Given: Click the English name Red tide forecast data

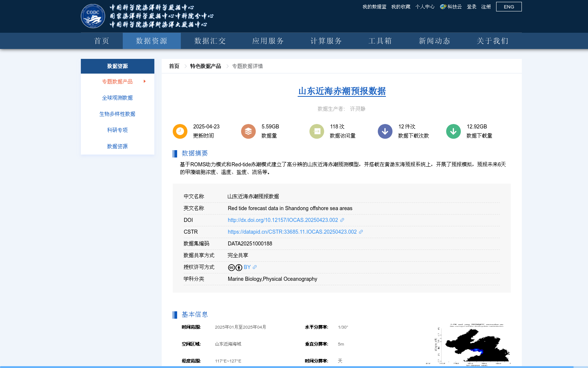Looking at the screenshot, I should click(290, 208).
